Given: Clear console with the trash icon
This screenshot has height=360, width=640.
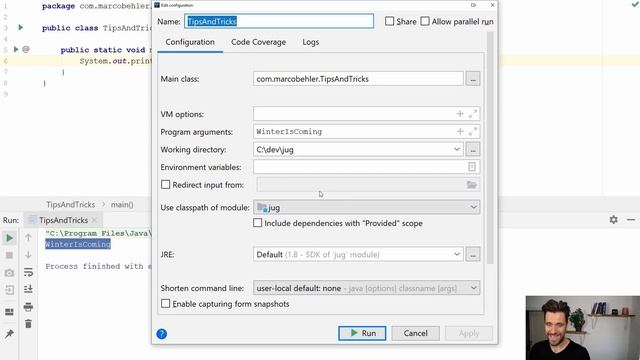Looking at the screenshot, I should (x=28, y=324).
